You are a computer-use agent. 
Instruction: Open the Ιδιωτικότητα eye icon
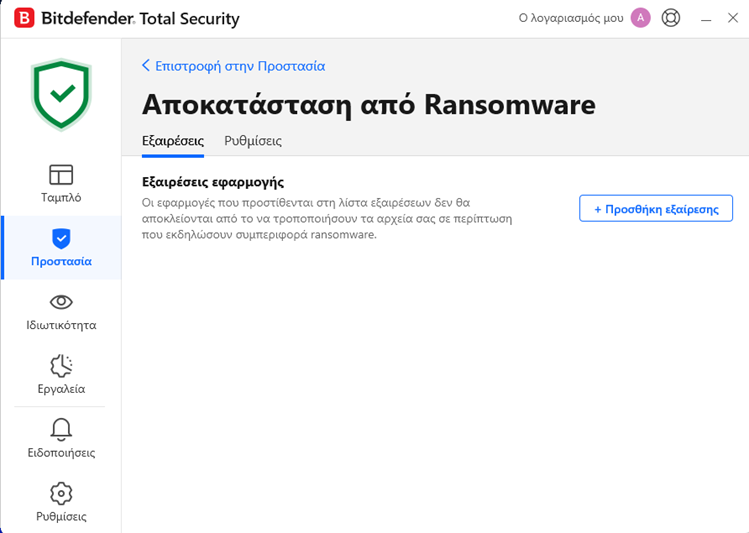tap(61, 302)
